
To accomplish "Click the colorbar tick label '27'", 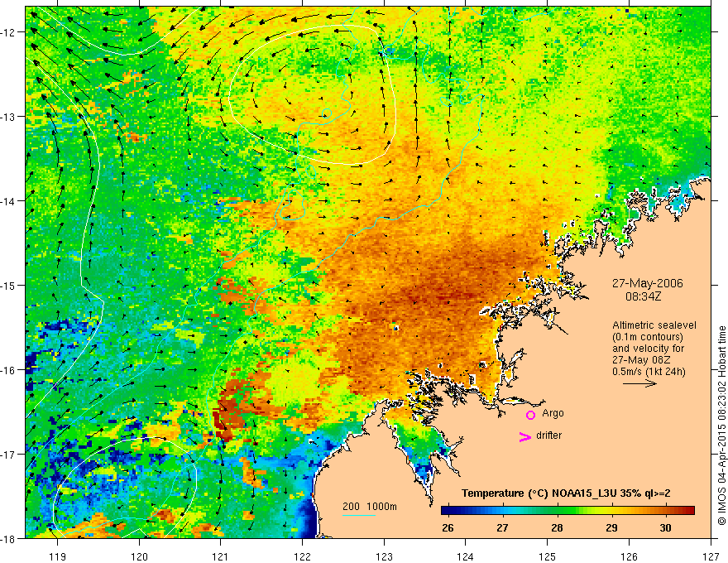I will (x=502, y=527).
